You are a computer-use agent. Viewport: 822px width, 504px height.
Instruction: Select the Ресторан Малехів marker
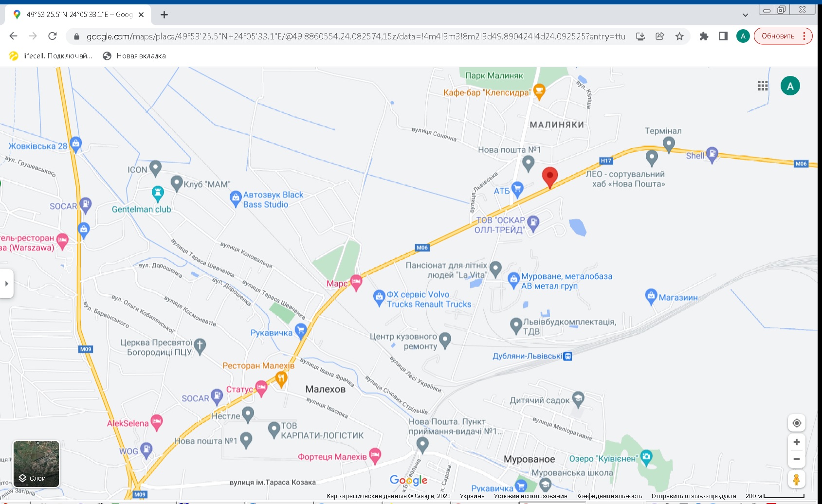pos(281,378)
